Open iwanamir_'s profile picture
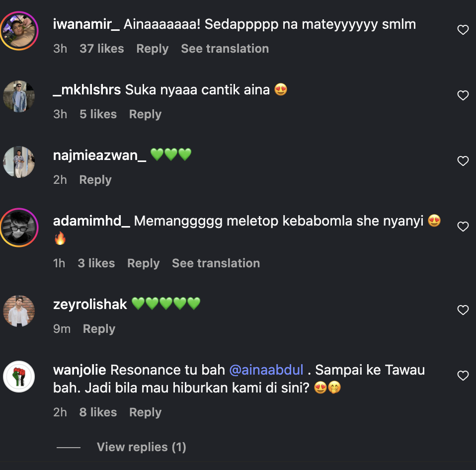This screenshot has width=476, height=470. click(19, 31)
